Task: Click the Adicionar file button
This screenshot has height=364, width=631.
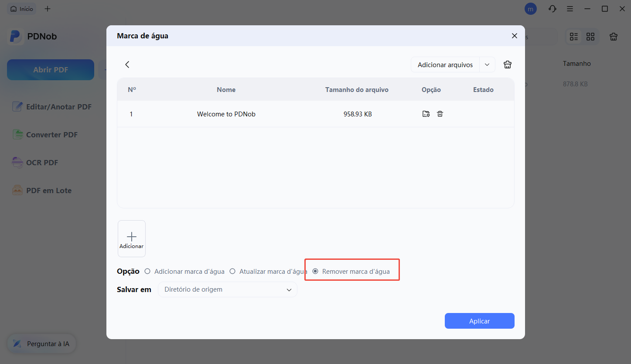Action: coord(131,238)
